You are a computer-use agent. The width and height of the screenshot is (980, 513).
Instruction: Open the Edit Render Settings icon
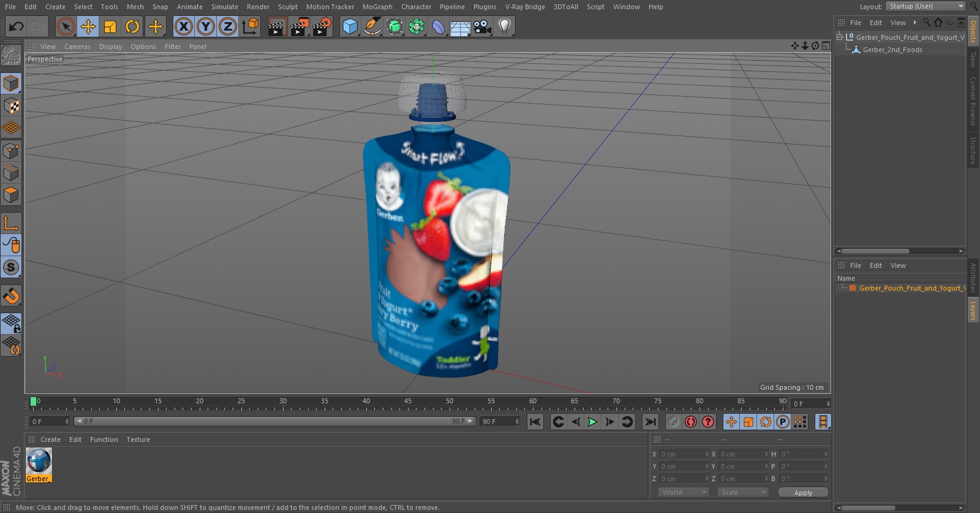click(x=322, y=26)
